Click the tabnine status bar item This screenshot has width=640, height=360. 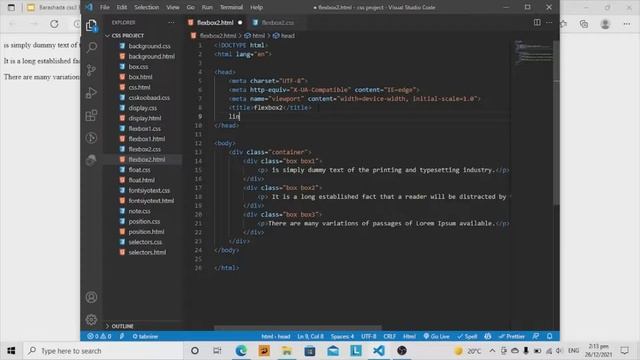[145, 336]
